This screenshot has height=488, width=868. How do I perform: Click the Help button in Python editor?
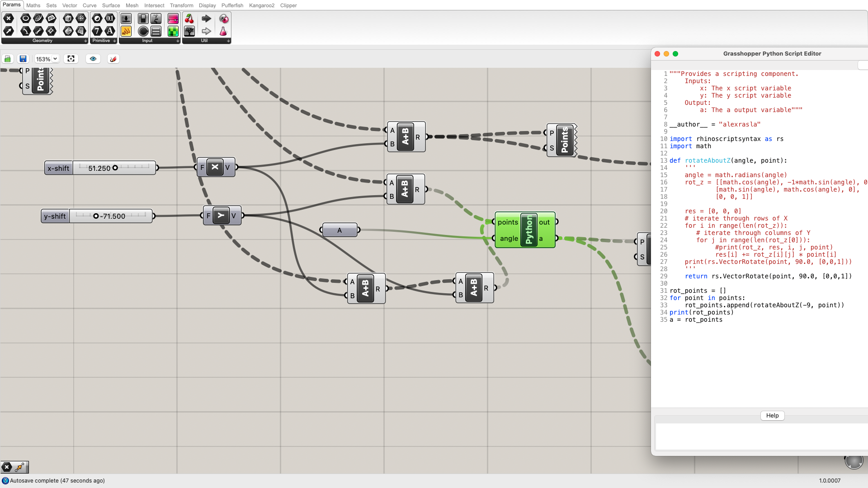click(772, 416)
